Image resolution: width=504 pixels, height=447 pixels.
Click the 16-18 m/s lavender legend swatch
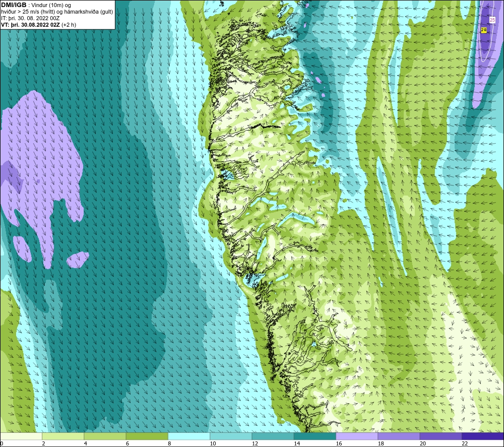tap(357, 436)
